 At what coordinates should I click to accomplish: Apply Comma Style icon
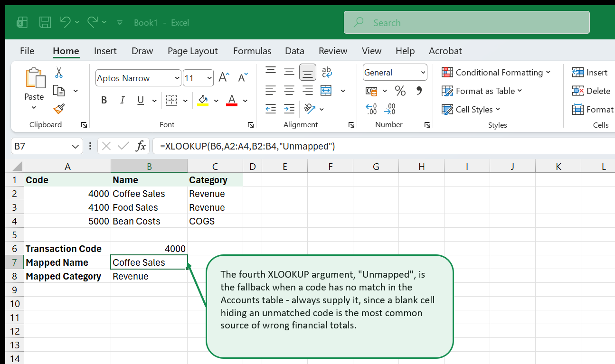point(419,90)
